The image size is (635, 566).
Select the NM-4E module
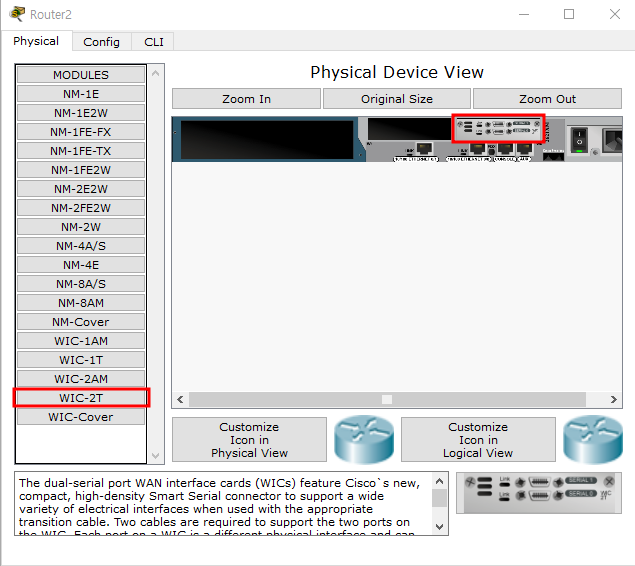tap(81, 265)
